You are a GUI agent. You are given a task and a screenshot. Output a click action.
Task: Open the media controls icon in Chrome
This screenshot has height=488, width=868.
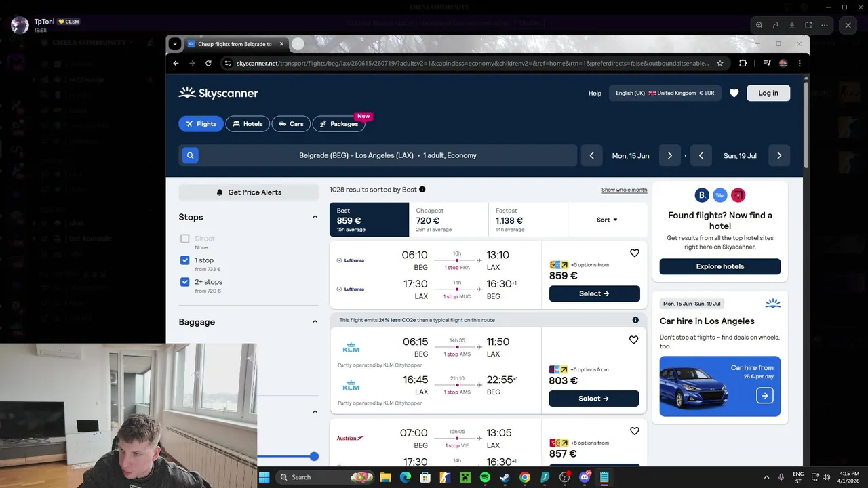coord(767,63)
